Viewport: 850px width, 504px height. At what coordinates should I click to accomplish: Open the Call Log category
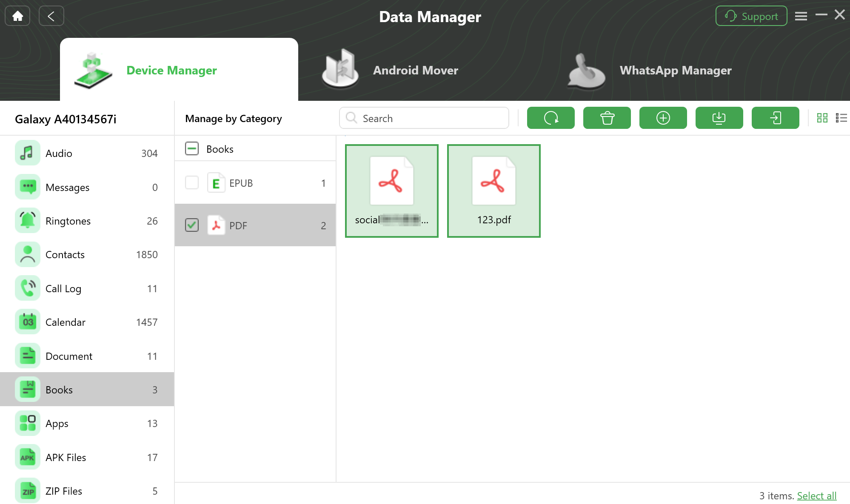pyautogui.click(x=87, y=288)
